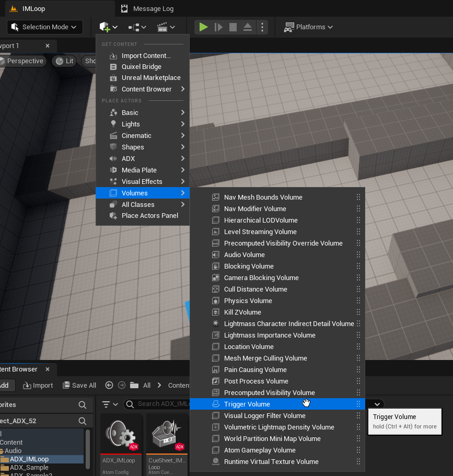The image size is (453, 476).
Task: Open the Perspective viewport menu
Action: [22, 61]
